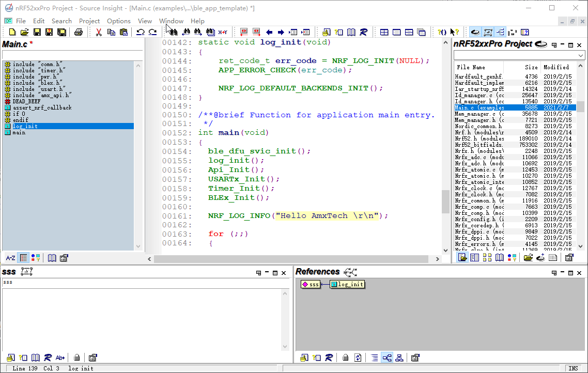The width and height of the screenshot is (588, 373).
Task: Click the Save floppy disk icon
Action: (37, 32)
